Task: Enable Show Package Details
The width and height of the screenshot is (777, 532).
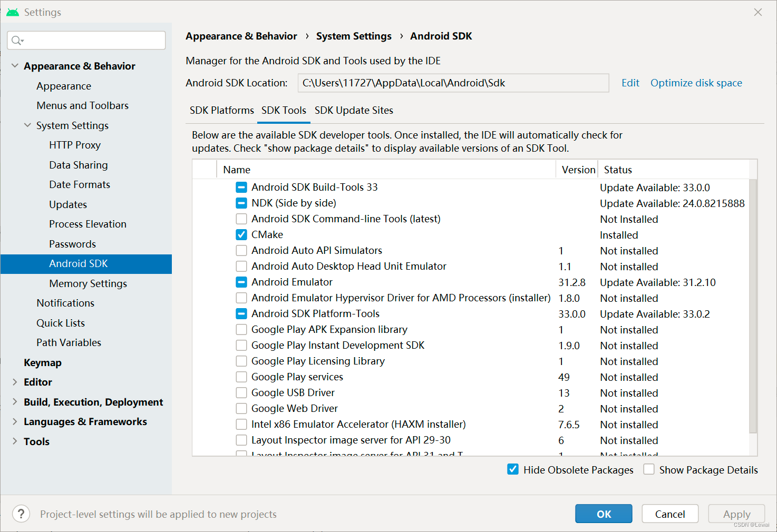Action: pyautogui.click(x=649, y=469)
